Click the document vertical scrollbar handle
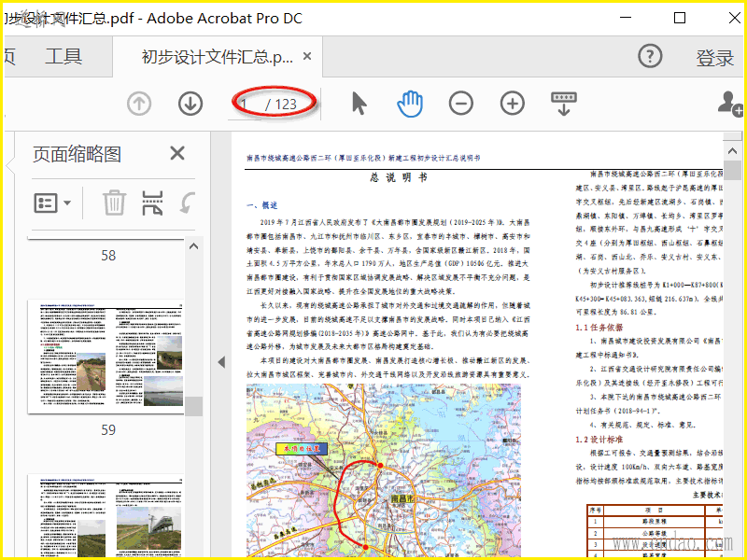This screenshot has height=560, width=747. [732, 170]
